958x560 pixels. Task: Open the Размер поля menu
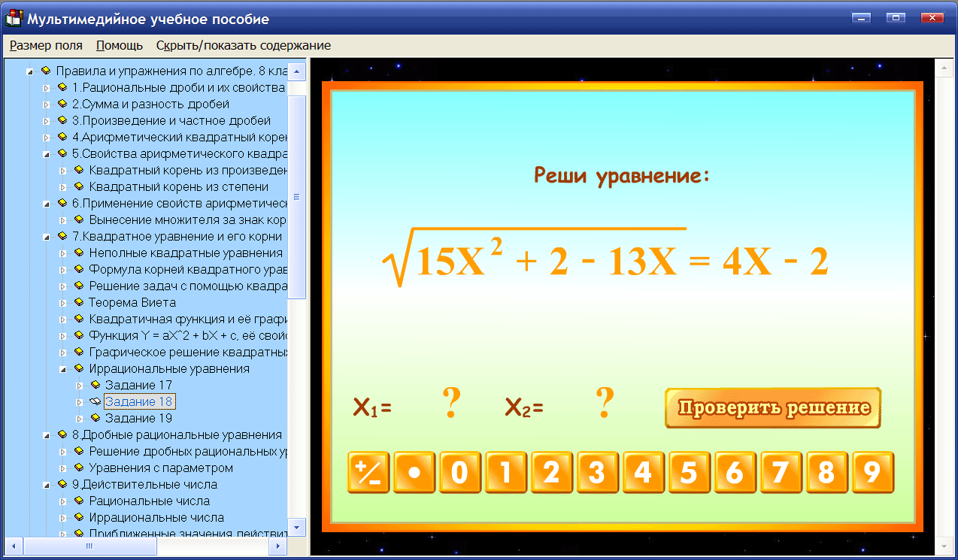click(x=46, y=45)
